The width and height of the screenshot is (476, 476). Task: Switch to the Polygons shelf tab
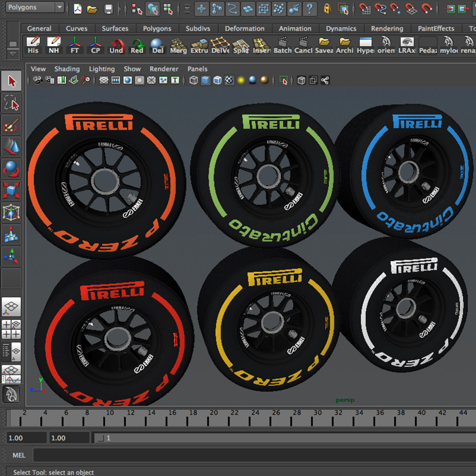[157, 29]
